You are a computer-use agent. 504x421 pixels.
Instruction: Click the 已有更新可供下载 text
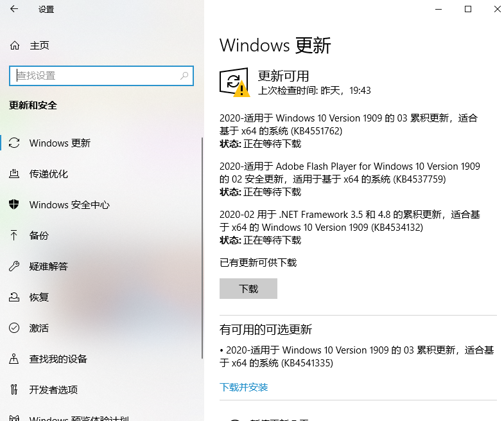[258, 263]
